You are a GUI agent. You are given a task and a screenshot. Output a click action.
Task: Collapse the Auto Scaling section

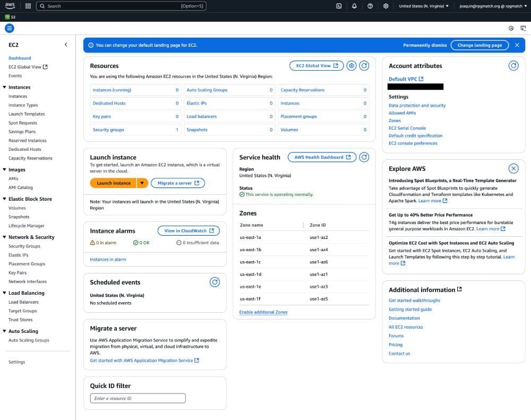pos(4,331)
